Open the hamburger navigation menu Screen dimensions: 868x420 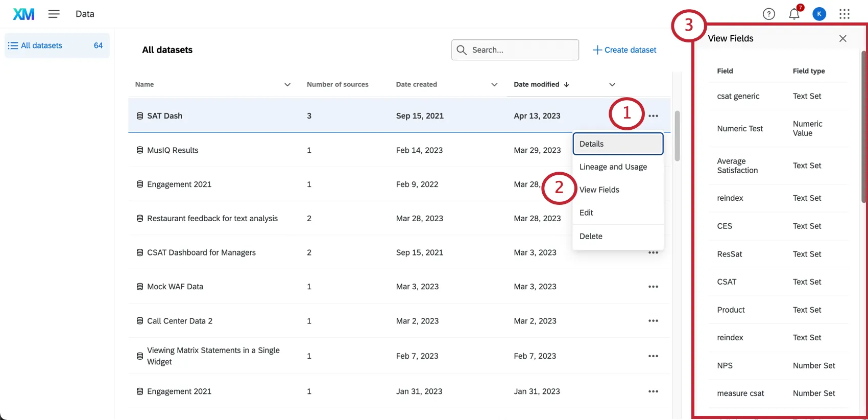[54, 14]
